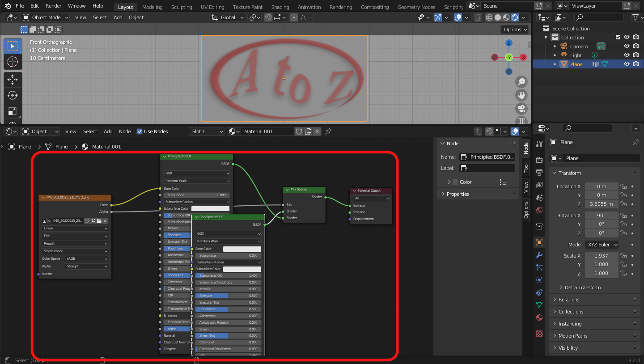Screen dimensions: 644x364
Task: Unlink Material.001 with the X button
Action: (x=317, y=131)
